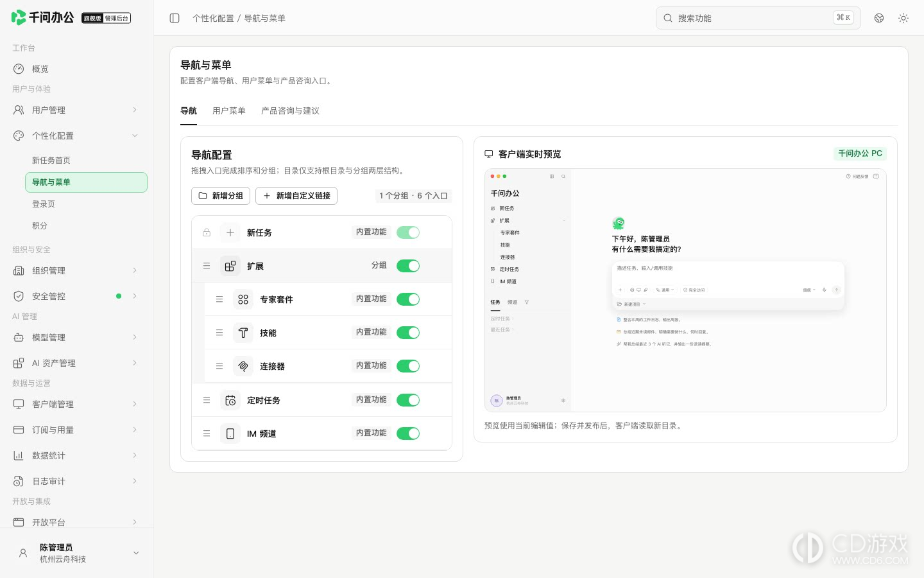
Task: Click the 千问办公 PC preview badge
Action: 860,153
